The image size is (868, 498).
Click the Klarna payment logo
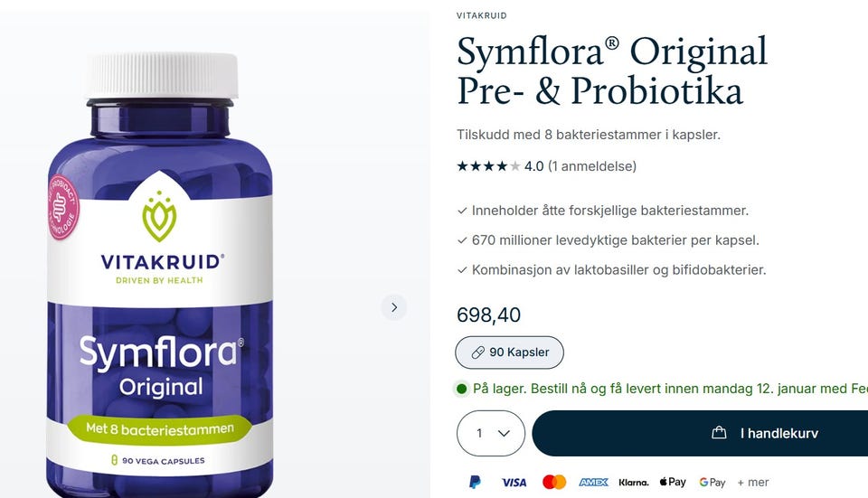point(633,483)
